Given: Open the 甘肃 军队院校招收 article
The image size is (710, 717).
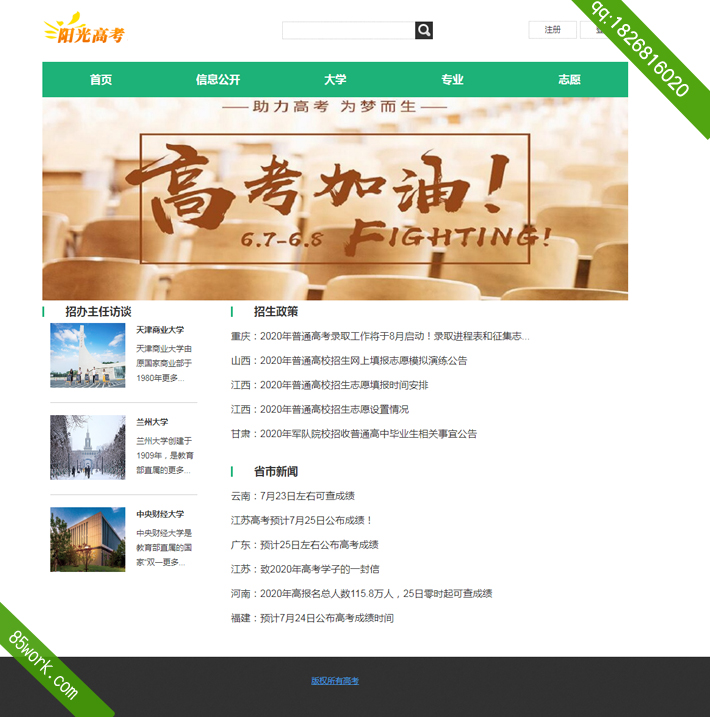Looking at the screenshot, I should [353, 433].
